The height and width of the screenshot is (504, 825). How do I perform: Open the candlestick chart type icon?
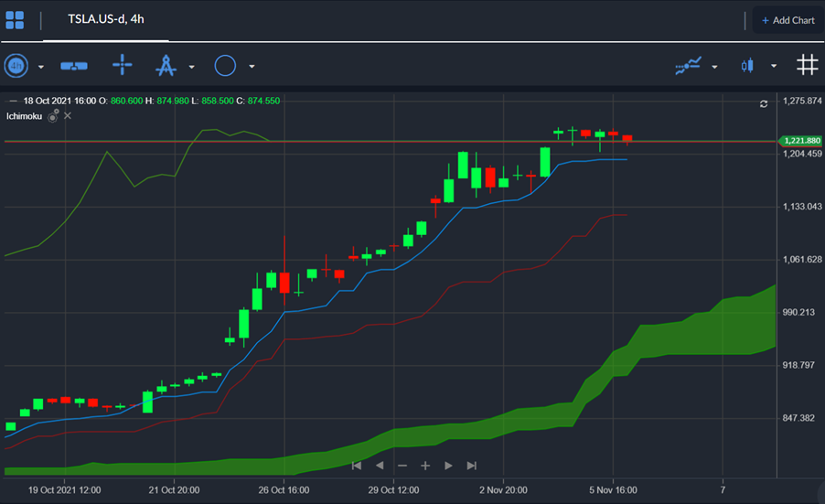click(747, 66)
